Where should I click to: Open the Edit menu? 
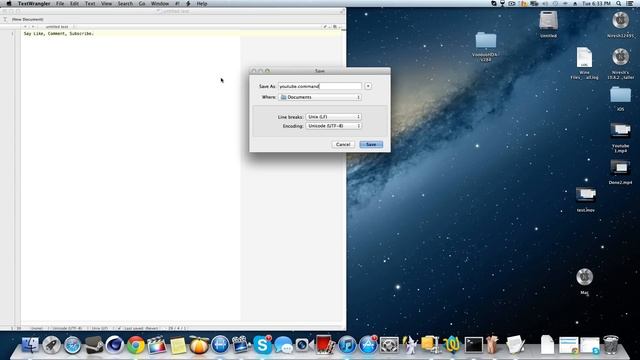tap(74, 4)
